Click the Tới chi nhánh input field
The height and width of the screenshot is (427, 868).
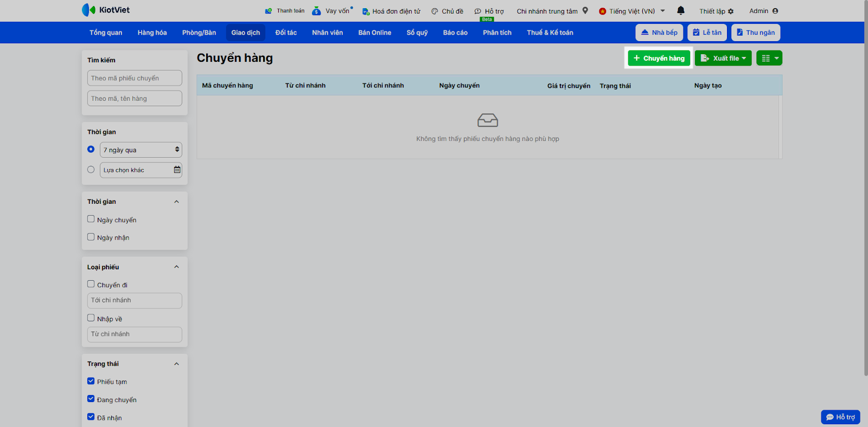click(x=135, y=300)
